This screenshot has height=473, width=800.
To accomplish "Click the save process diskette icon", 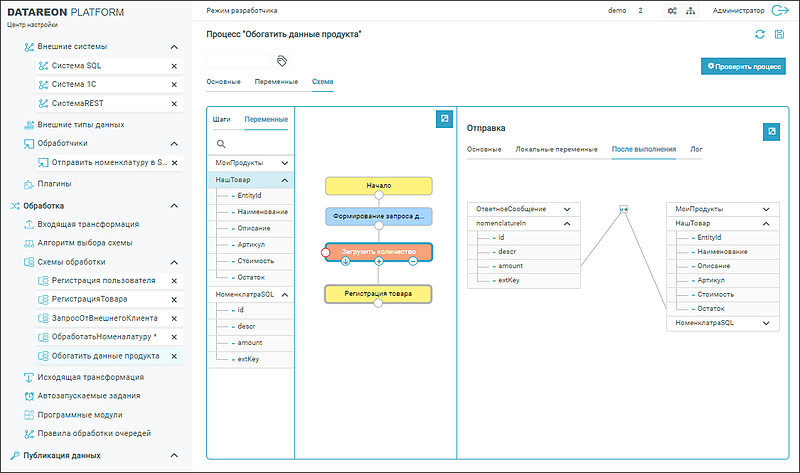I will [x=779, y=34].
